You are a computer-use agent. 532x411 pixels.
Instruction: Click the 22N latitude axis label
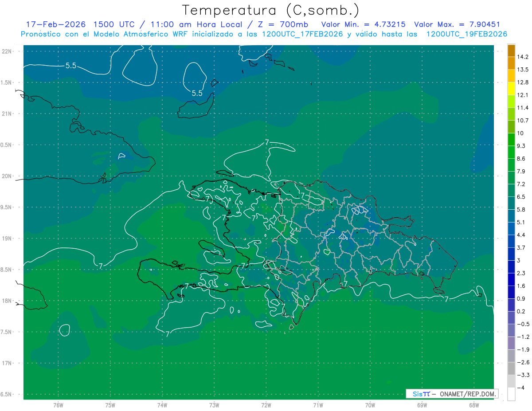coord(8,51)
